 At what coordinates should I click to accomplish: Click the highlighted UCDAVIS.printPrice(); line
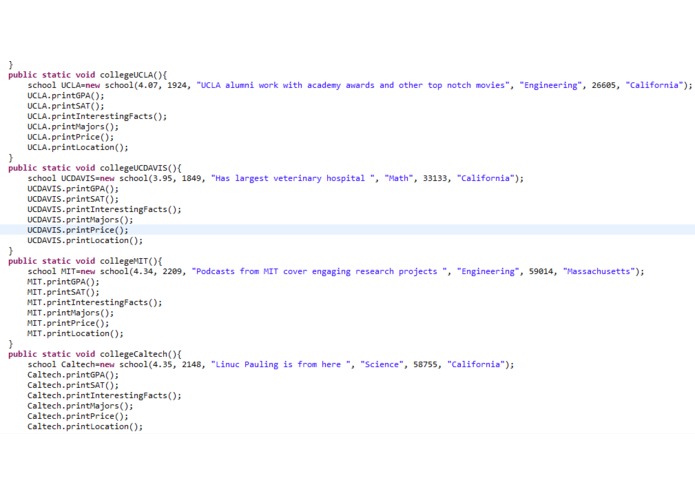coord(78,230)
